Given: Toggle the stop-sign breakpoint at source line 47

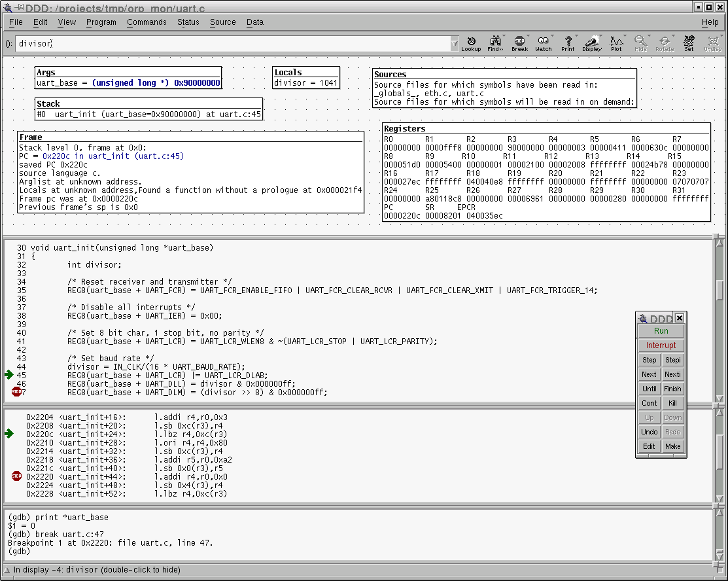Looking at the screenshot, I should pyautogui.click(x=16, y=392).
